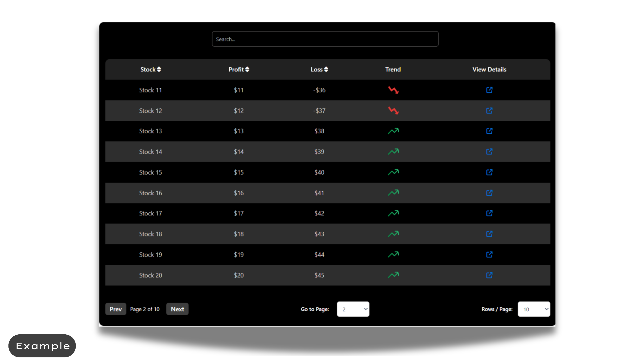The height and width of the screenshot is (362, 644).
Task: Open details for Stock 19
Action: coord(489,254)
